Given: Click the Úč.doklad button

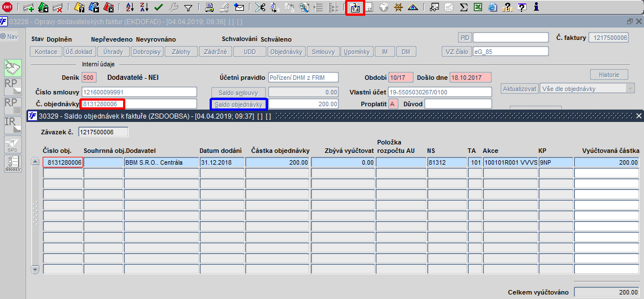Looking at the screenshot, I should (80, 52).
